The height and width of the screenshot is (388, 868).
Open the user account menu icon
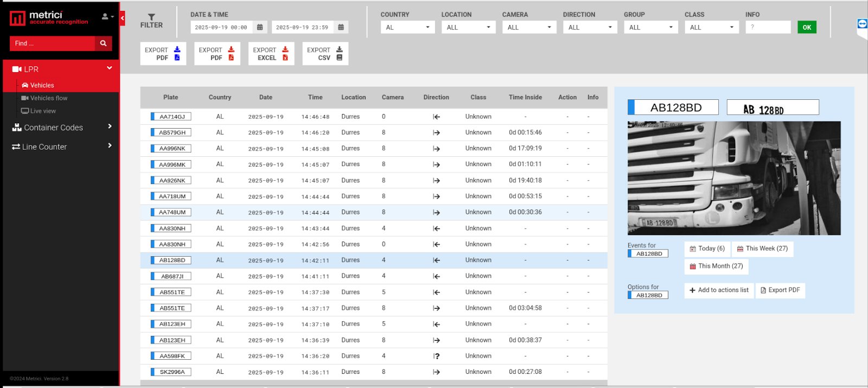(x=107, y=17)
